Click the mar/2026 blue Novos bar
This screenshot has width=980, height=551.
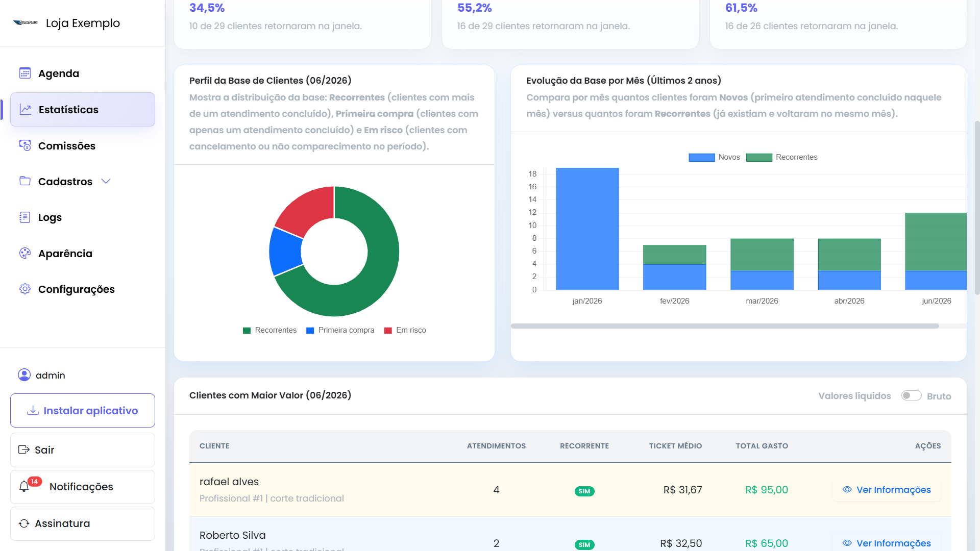(x=762, y=280)
